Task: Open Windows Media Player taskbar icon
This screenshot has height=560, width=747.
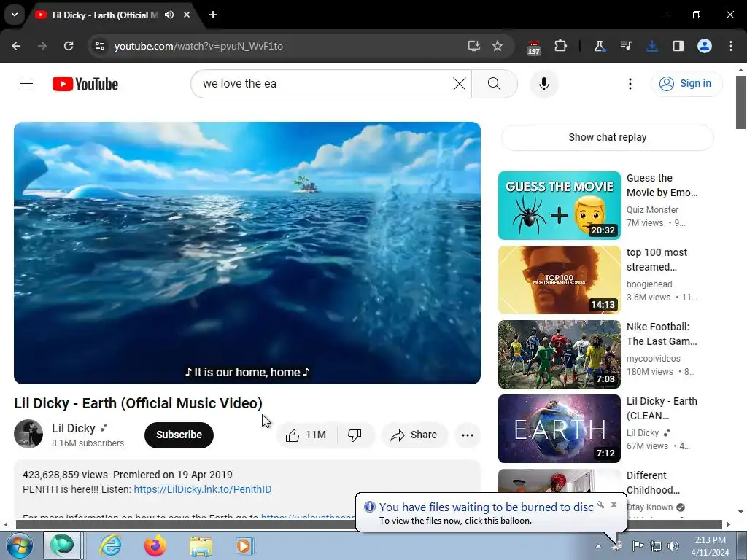Action: click(245, 545)
